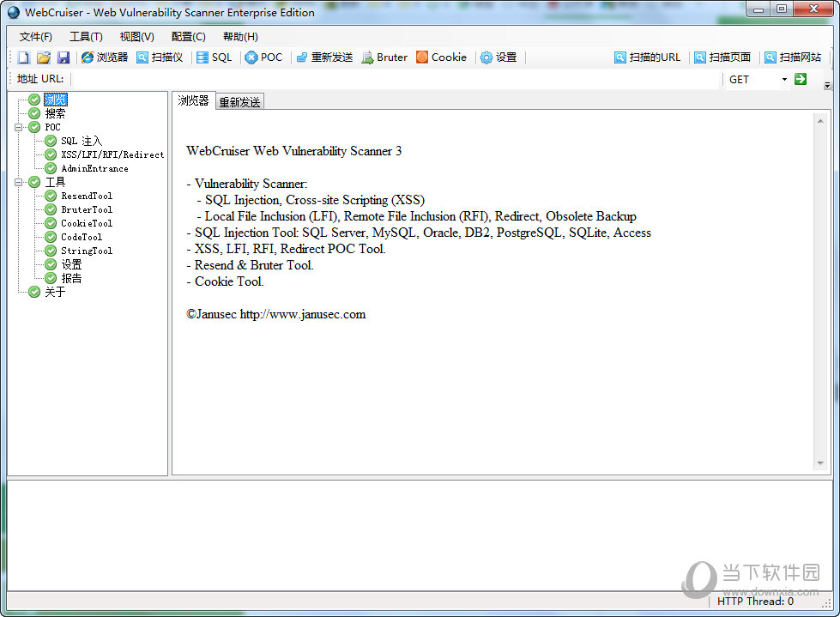840x617 pixels.
Task: Select CookieTool in the tree
Action: (87, 223)
